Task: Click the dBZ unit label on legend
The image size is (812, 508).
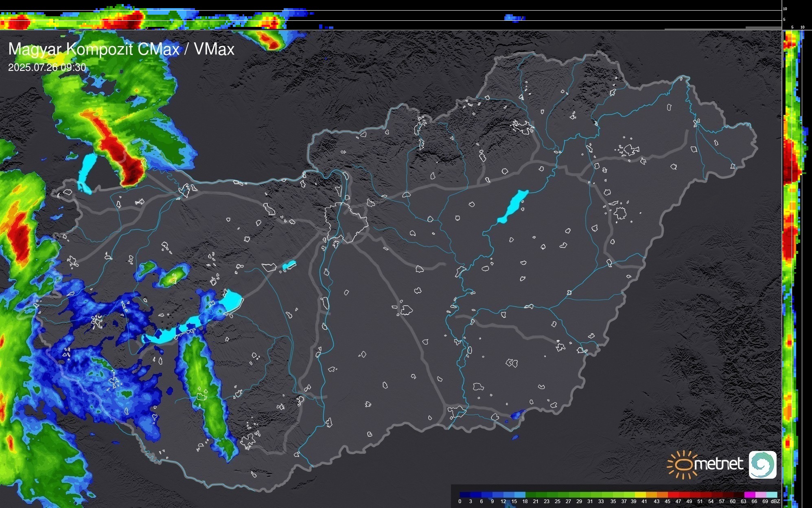Action: click(775, 501)
